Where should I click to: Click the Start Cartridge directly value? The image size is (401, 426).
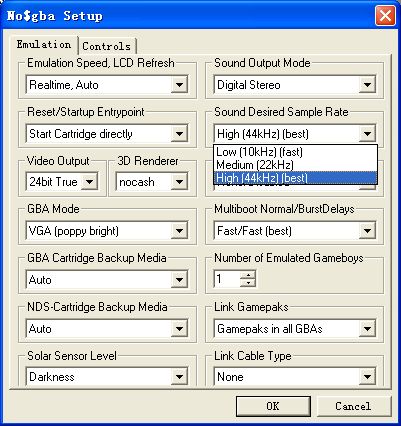point(81,134)
